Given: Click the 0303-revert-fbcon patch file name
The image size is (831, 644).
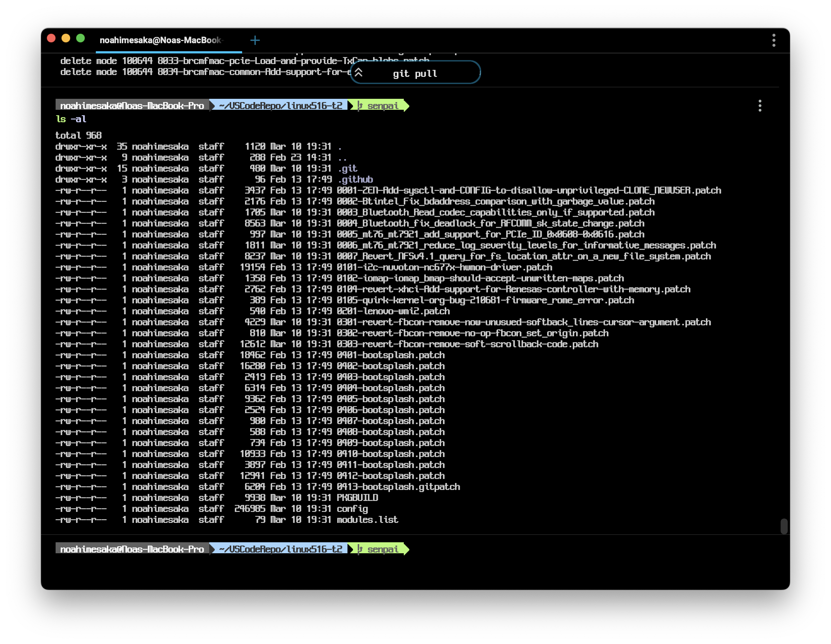Looking at the screenshot, I should (468, 344).
